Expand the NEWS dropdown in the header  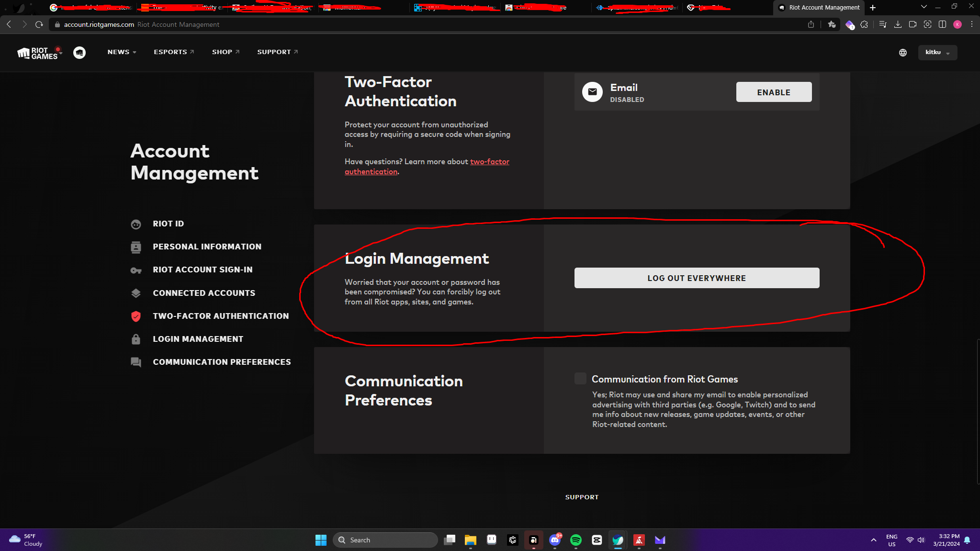(121, 52)
